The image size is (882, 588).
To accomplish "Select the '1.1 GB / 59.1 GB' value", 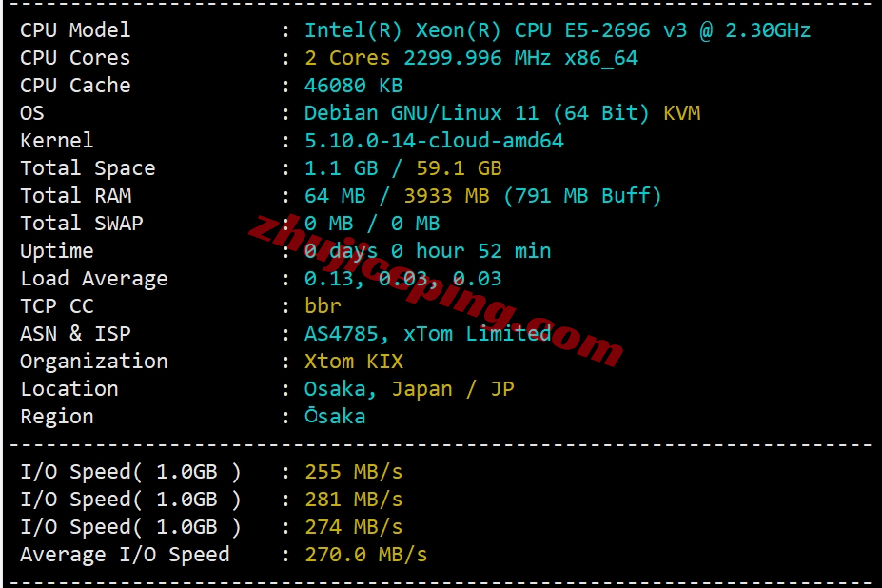I will tap(402, 168).
